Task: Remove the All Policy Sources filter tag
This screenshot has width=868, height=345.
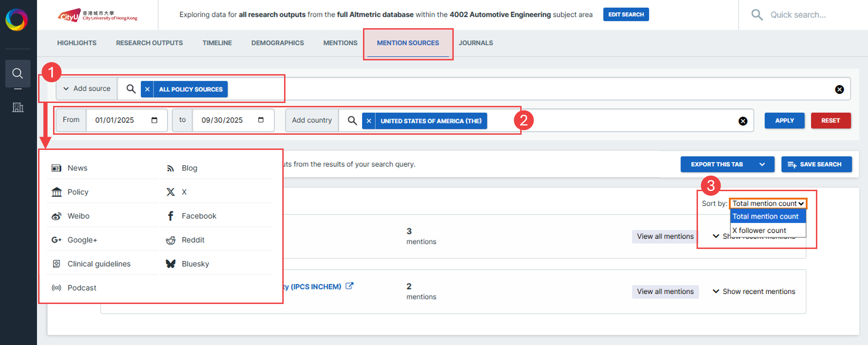Action: [x=147, y=89]
